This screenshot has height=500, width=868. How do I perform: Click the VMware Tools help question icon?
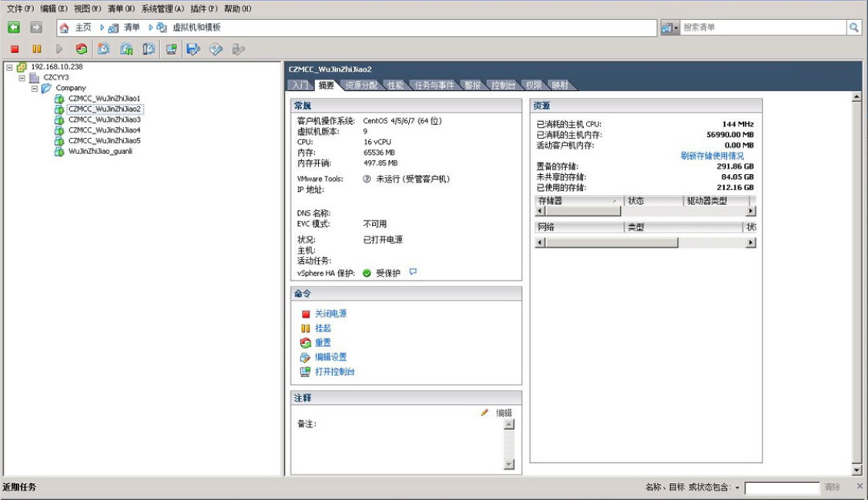367,179
